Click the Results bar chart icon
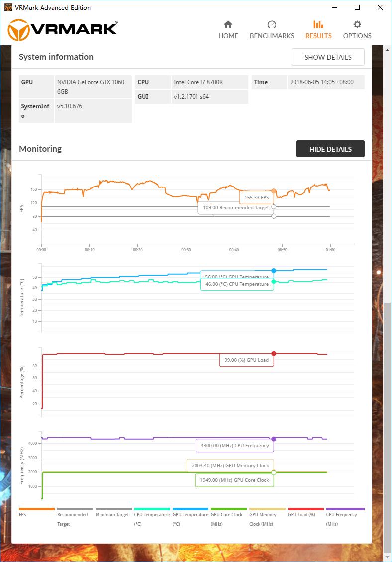Viewport: 392px width, 562px height. 318,24
